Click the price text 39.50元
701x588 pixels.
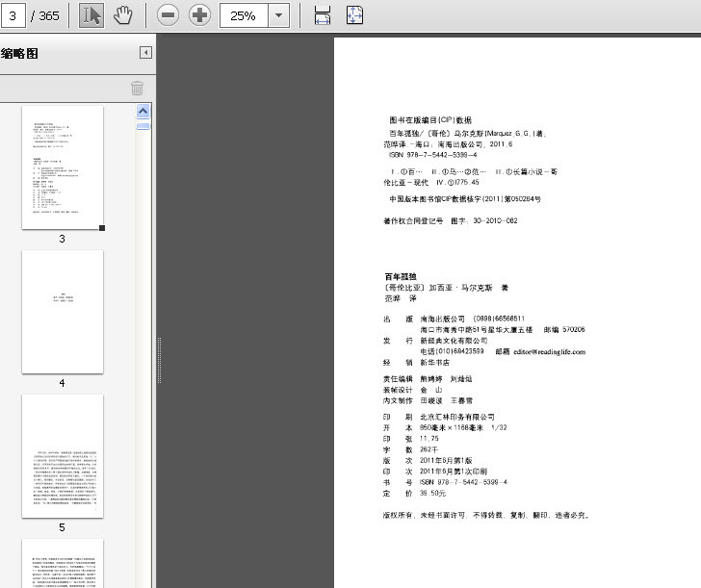point(432,494)
